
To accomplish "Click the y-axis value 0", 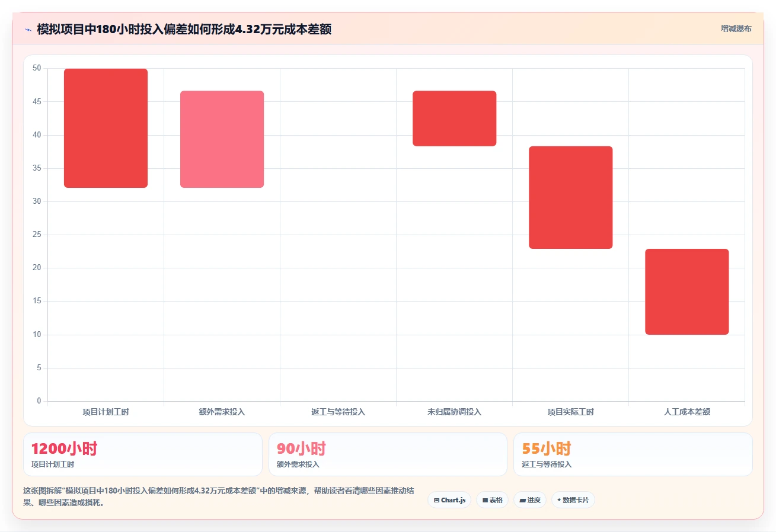I will coord(39,401).
